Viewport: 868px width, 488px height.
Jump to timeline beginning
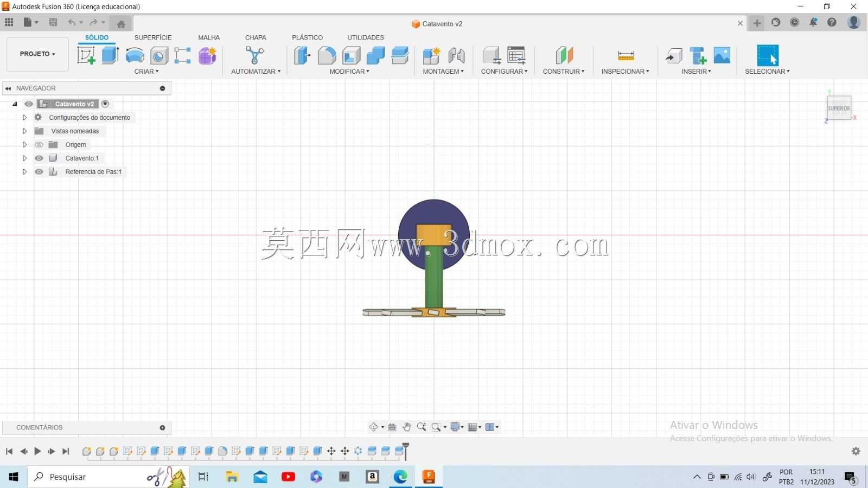click(x=9, y=451)
